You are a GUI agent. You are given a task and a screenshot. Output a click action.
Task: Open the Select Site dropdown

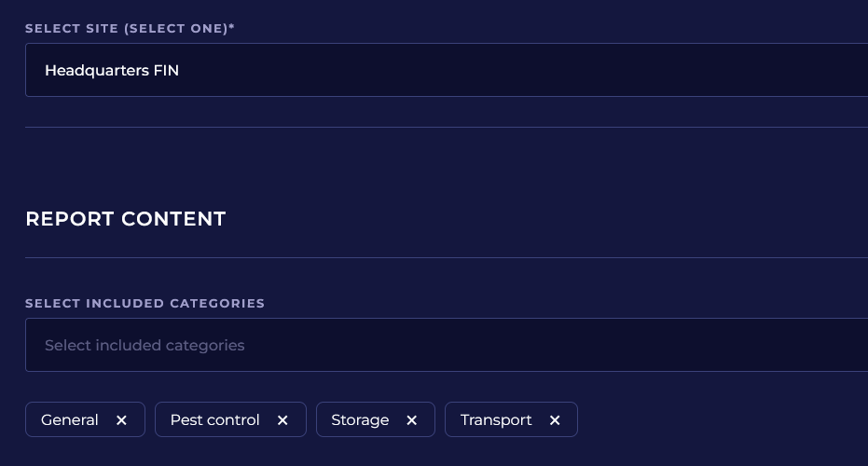coord(446,70)
